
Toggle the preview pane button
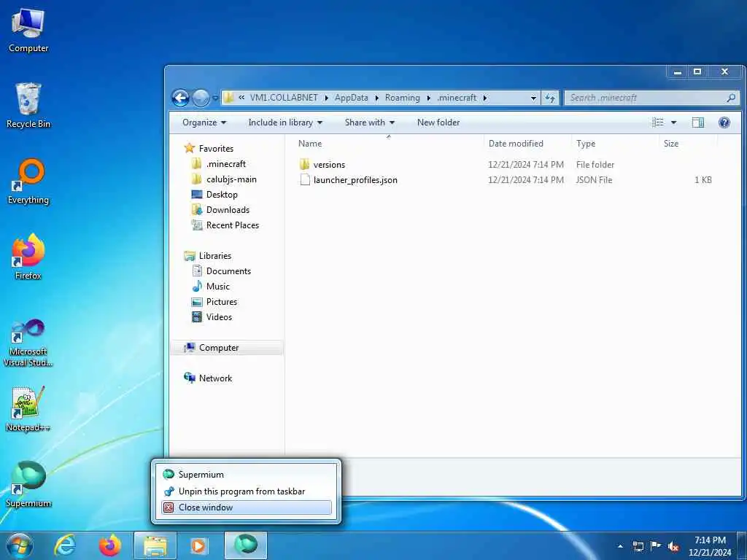click(x=698, y=122)
